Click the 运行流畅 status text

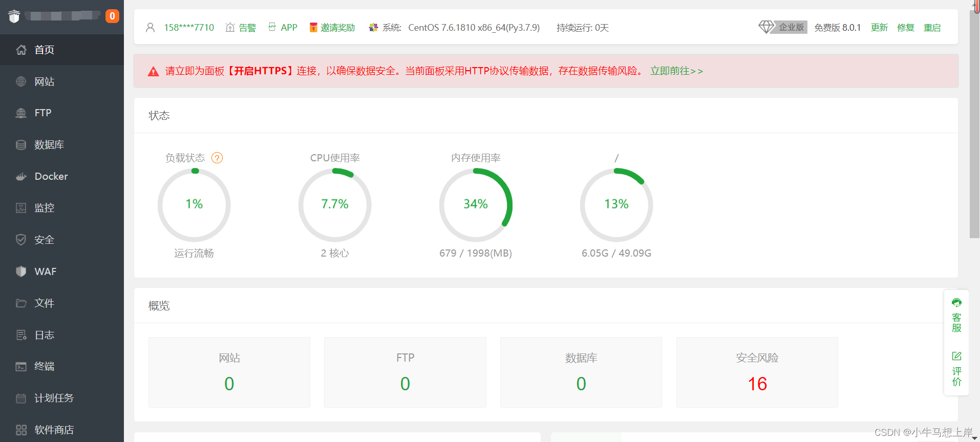pos(194,253)
